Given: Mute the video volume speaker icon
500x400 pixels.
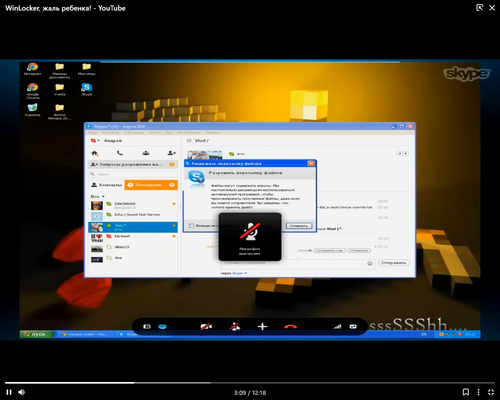Looking at the screenshot, I should [x=22, y=392].
